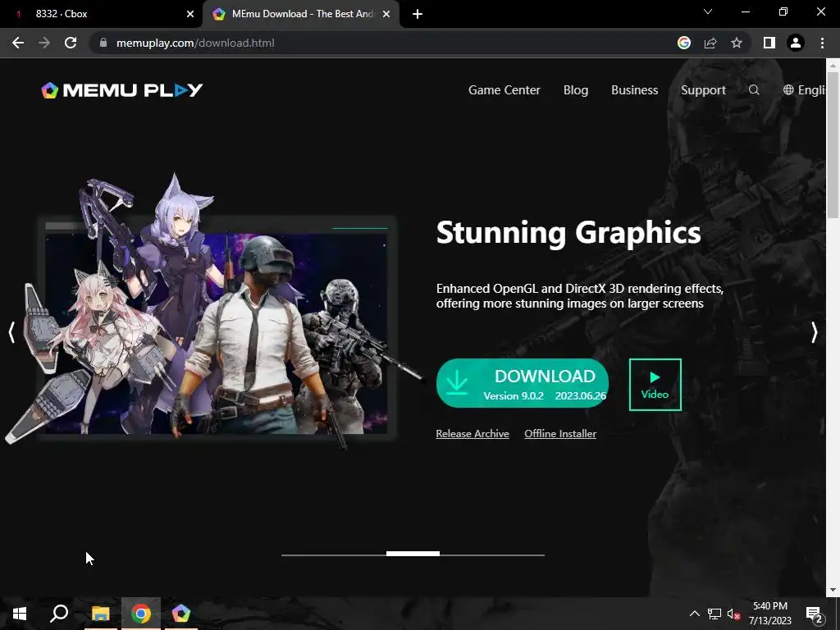840x630 pixels.
Task: Open Windows taskbar search
Action: point(59,614)
